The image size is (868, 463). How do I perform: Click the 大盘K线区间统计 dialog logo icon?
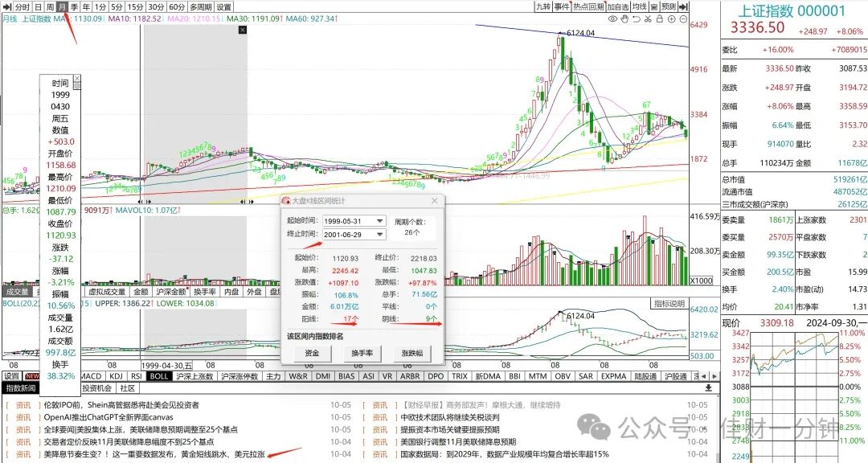[x=287, y=200]
